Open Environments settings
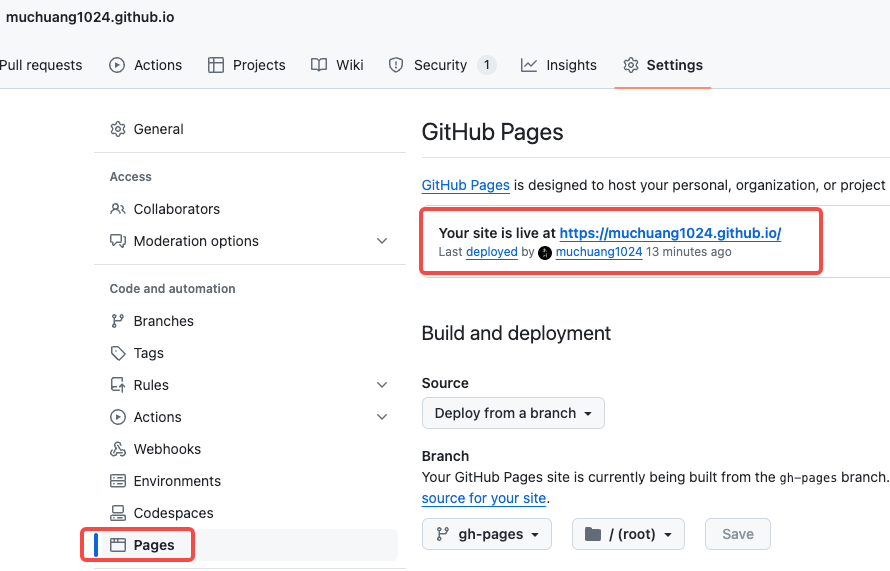Image resolution: width=890 pixels, height=571 pixels. (x=250, y=481)
